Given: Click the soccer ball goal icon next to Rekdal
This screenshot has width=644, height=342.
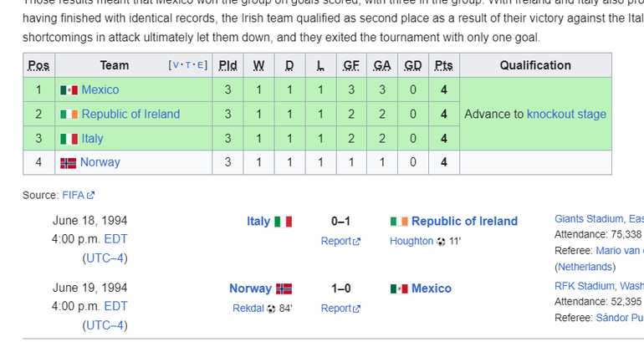Looking at the screenshot, I should (271, 309).
